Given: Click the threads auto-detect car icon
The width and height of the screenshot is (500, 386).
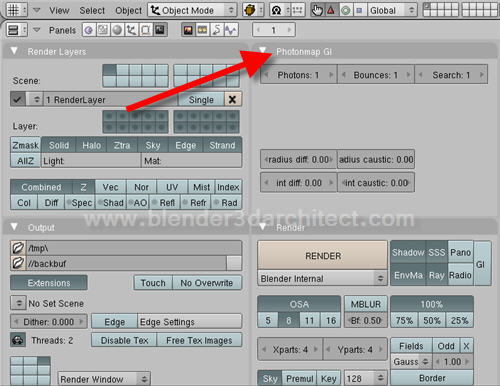Looking at the screenshot, I should click(x=18, y=340).
